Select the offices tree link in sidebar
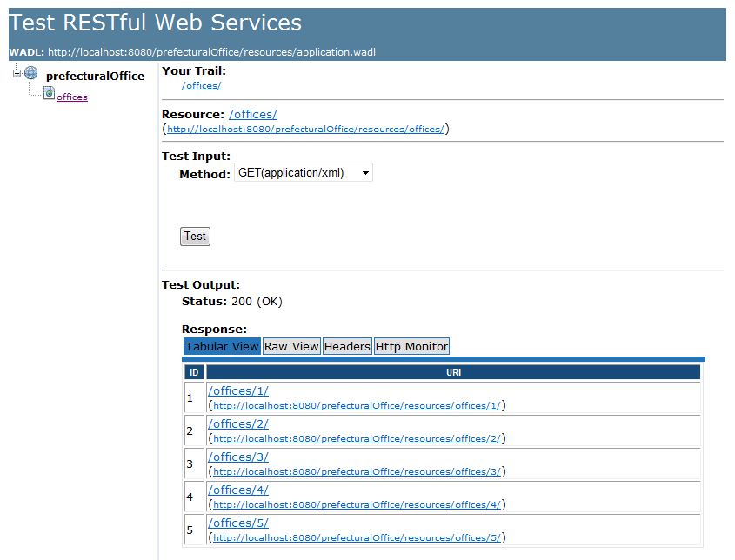The height and width of the screenshot is (560, 735). pos(72,97)
